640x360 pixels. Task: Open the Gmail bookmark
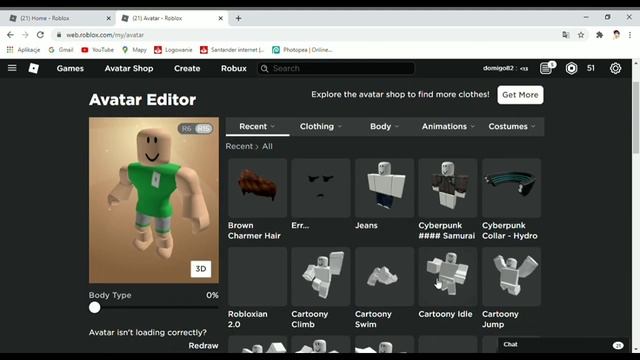coord(61,50)
